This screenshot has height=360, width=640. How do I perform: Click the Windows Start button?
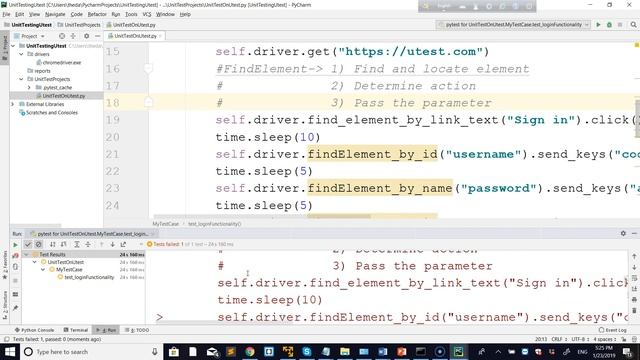click(x=10, y=351)
